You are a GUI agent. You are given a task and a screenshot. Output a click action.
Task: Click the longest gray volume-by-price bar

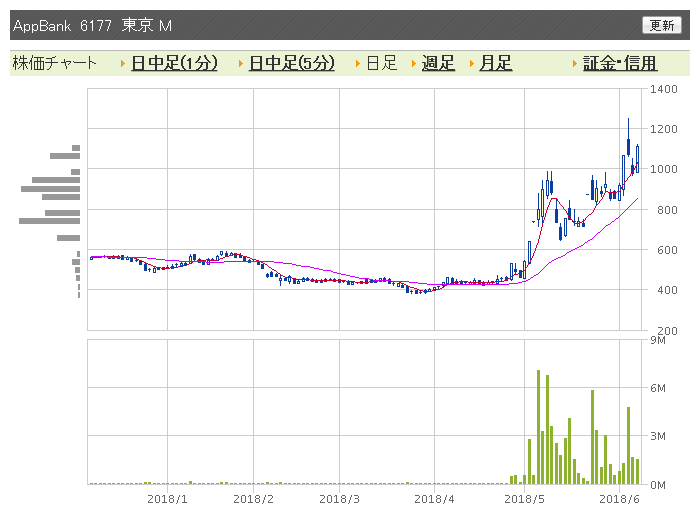49,221
